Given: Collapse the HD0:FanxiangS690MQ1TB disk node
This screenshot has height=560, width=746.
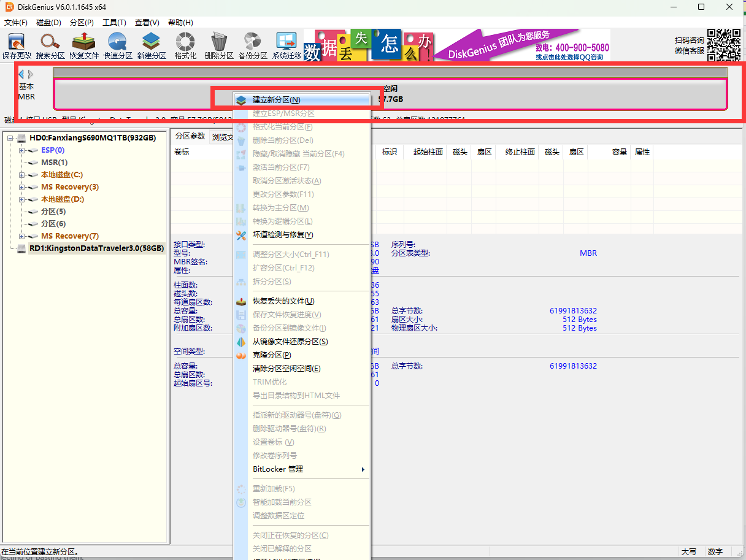Looking at the screenshot, I should [x=10, y=138].
